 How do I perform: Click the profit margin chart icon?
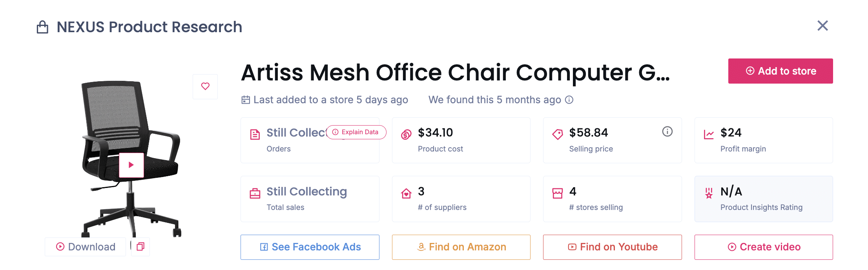tap(709, 135)
